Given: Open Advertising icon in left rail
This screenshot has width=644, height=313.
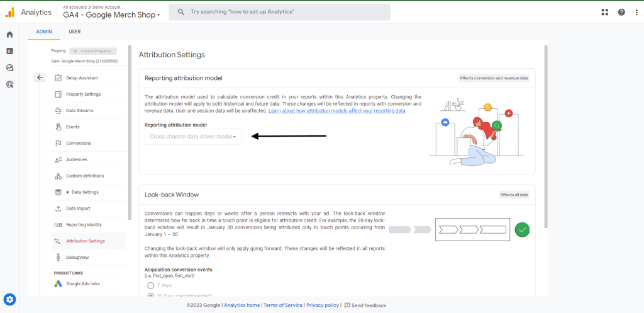Looking at the screenshot, I should click(x=10, y=85).
